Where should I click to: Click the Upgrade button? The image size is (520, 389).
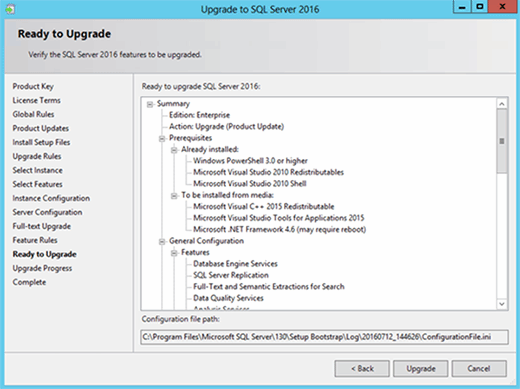pos(421,369)
